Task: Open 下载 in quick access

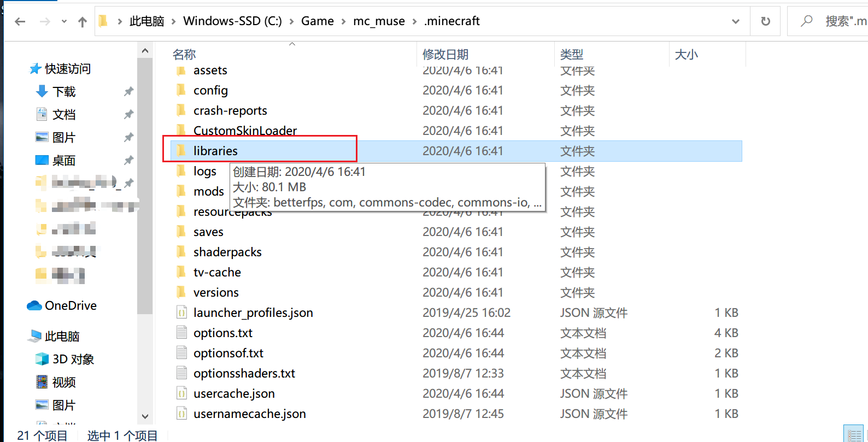Action: 64,92
